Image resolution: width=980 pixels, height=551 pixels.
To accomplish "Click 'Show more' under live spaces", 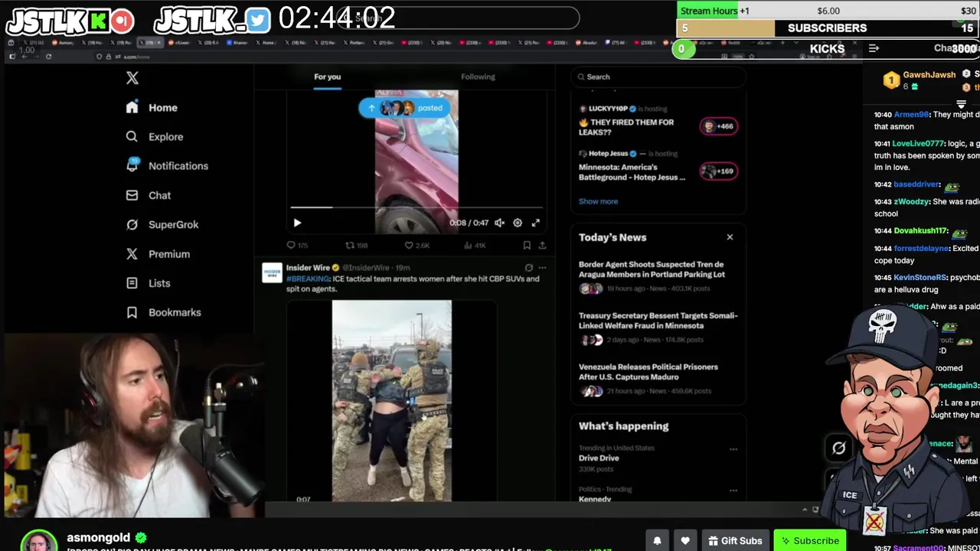I will 598,201.
